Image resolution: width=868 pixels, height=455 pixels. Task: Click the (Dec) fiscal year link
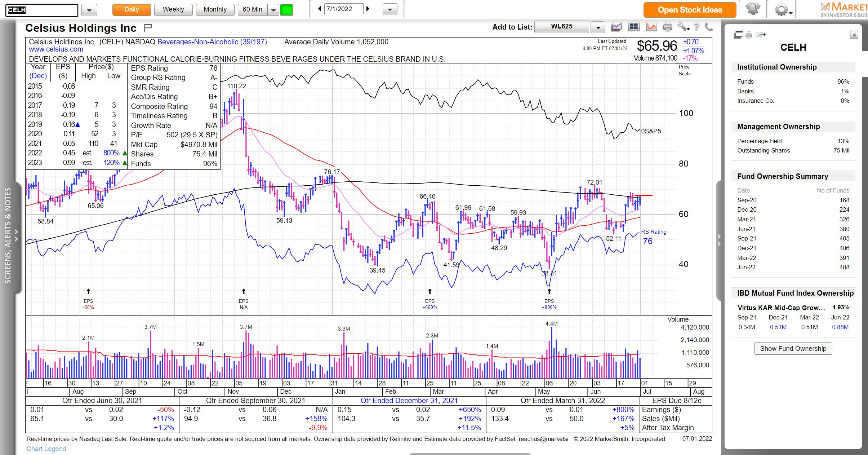[x=38, y=76]
